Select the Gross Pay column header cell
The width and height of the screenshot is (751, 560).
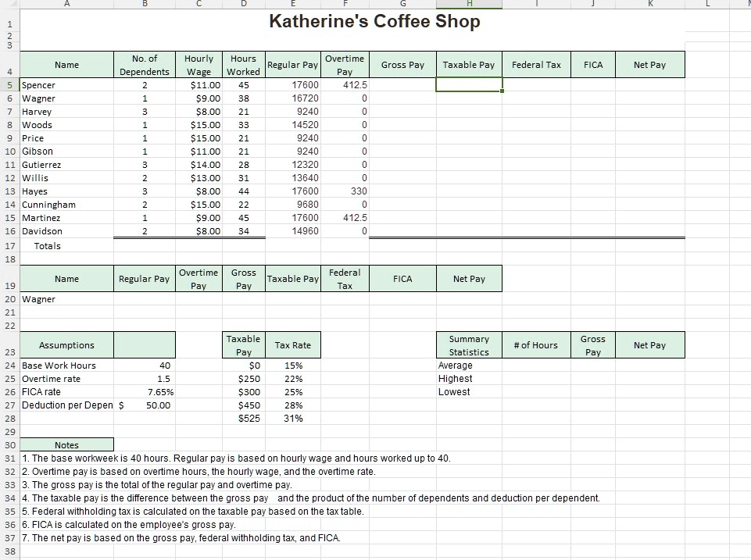(402, 64)
